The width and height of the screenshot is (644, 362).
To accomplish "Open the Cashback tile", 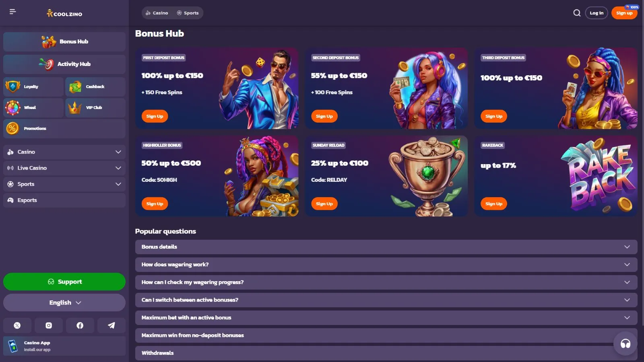I will click(x=95, y=87).
